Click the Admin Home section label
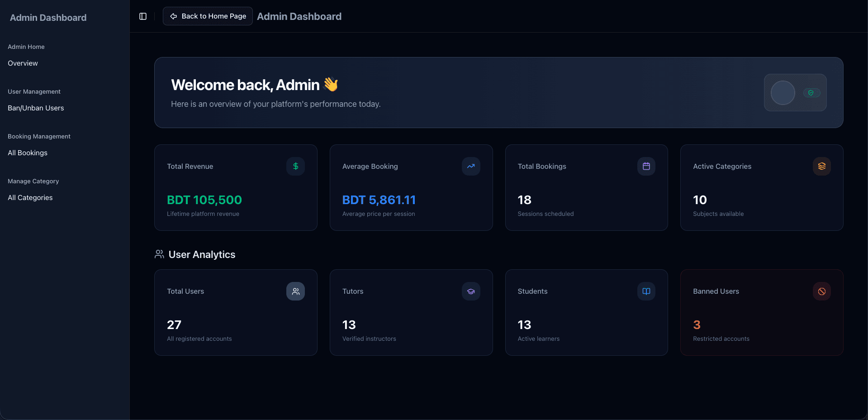868x420 pixels. (26, 47)
